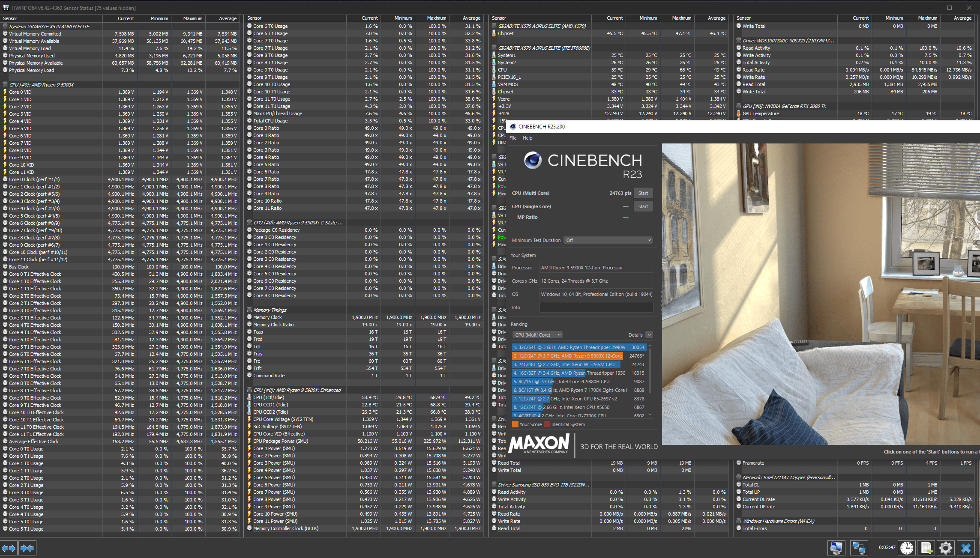
Task: Click the remote network computers icon
Action: tap(858, 548)
